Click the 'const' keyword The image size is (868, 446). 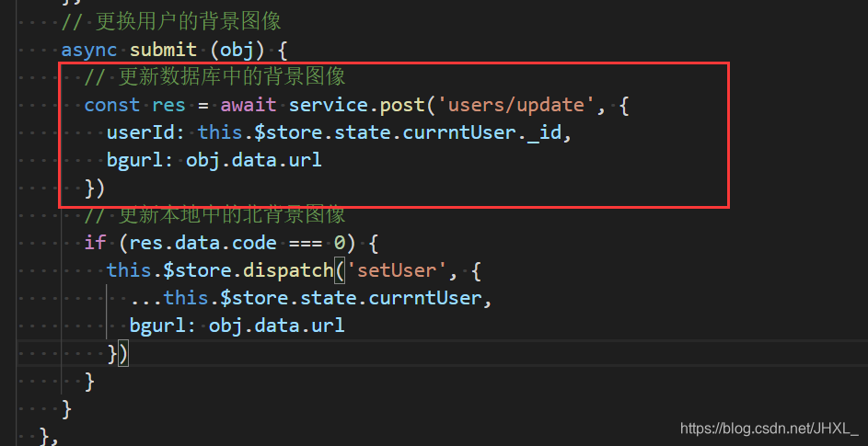[111, 105]
